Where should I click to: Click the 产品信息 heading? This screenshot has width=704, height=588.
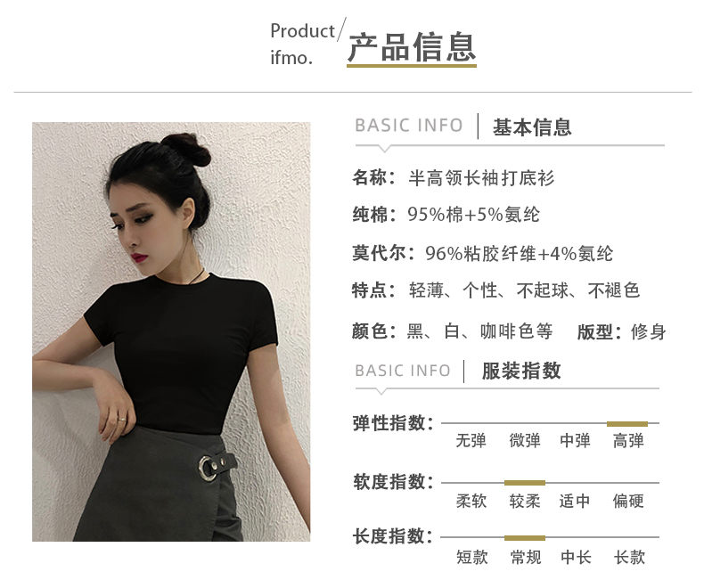412,47
